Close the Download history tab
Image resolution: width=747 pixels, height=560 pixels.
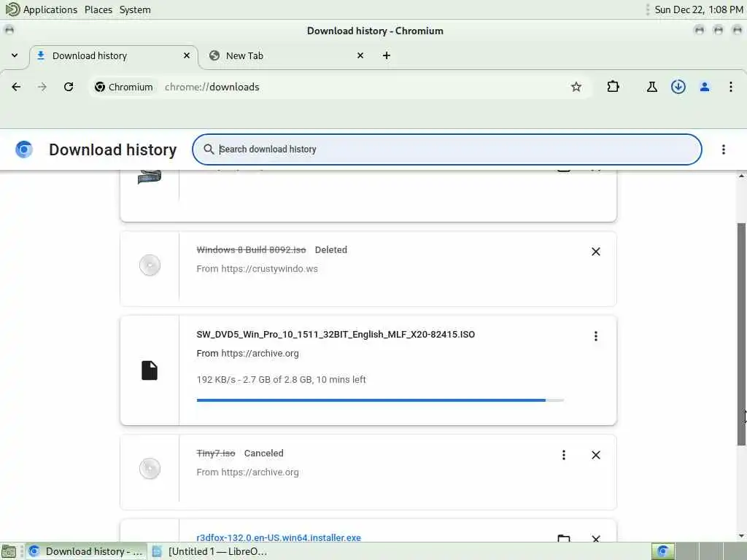[187, 55]
